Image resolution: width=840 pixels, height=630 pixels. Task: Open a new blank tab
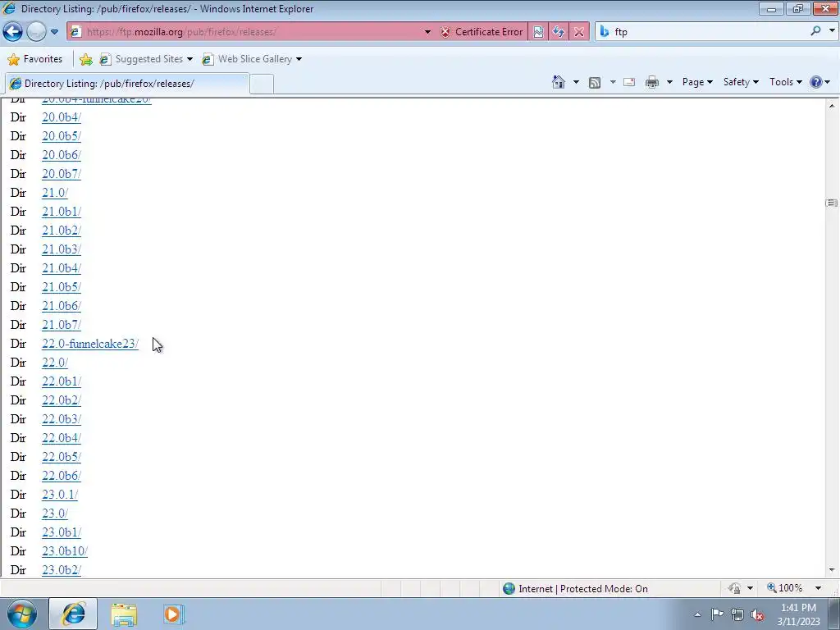point(262,84)
